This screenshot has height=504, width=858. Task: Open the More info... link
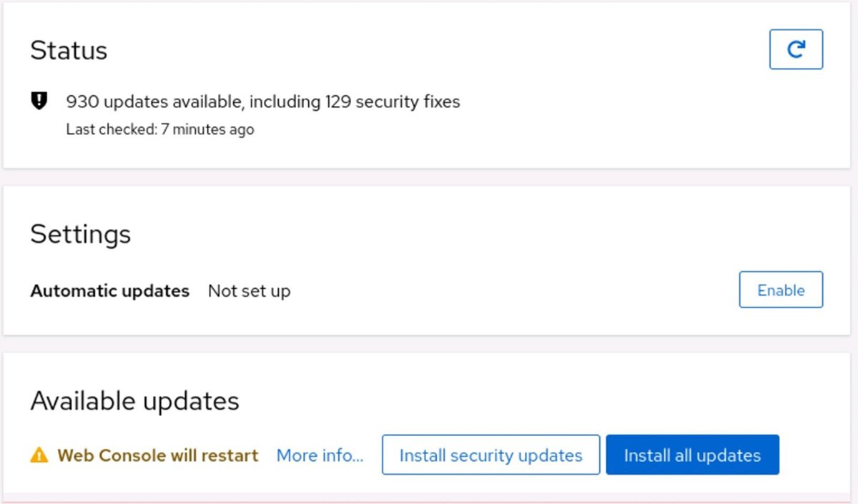tap(320, 455)
